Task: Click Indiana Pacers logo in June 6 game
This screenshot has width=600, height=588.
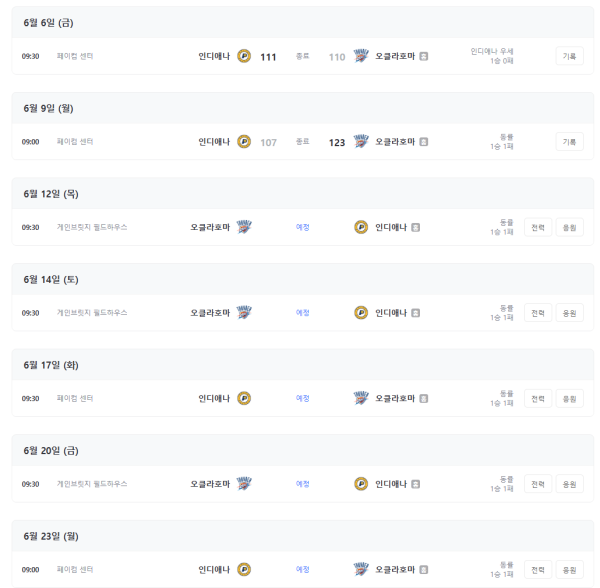Action: (244, 56)
